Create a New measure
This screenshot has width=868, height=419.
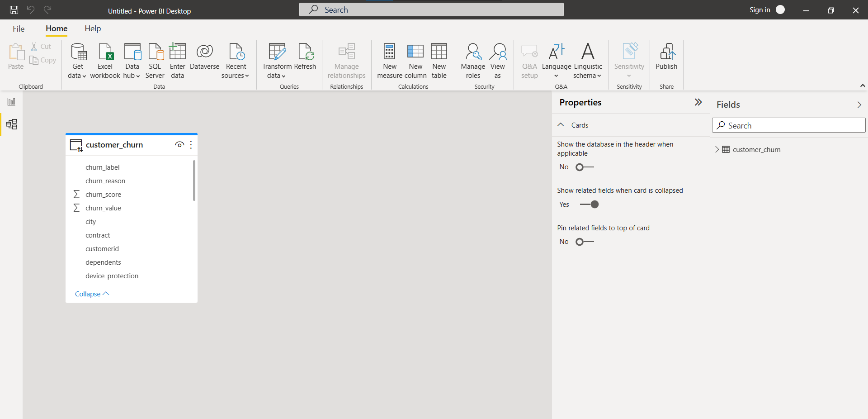pyautogui.click(x=390, y=61)
